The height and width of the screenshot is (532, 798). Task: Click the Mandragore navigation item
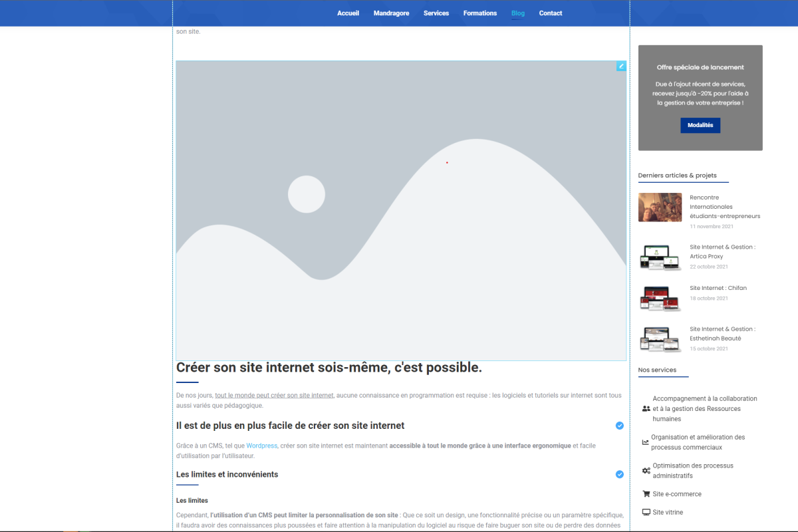click(391, 13)
